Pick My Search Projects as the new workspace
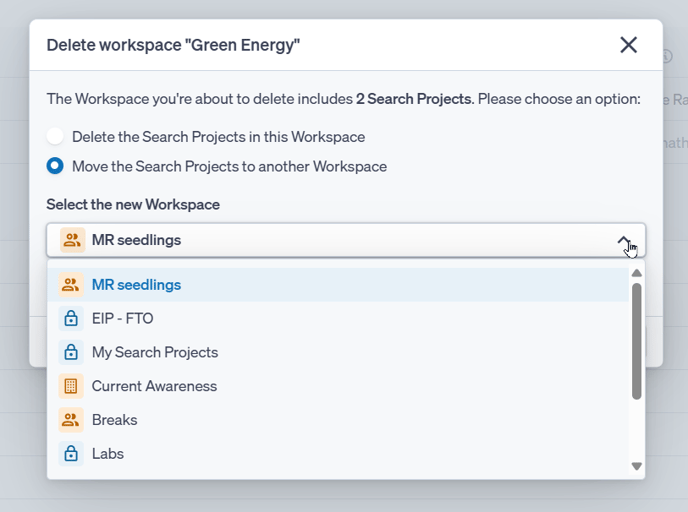Screen dimensions: 688x512 154,352
